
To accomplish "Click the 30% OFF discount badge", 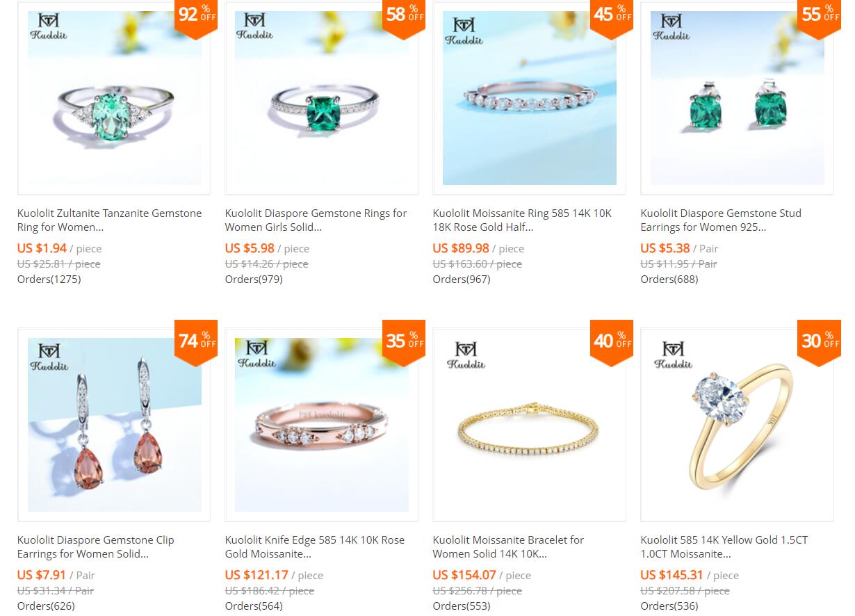I will [x=819, y=343].
